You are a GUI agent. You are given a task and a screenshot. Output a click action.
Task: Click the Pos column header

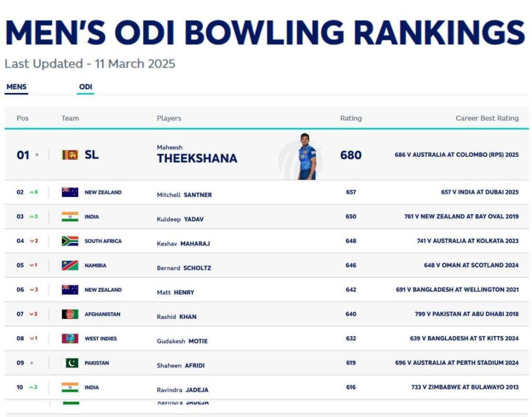coord(22,118)
